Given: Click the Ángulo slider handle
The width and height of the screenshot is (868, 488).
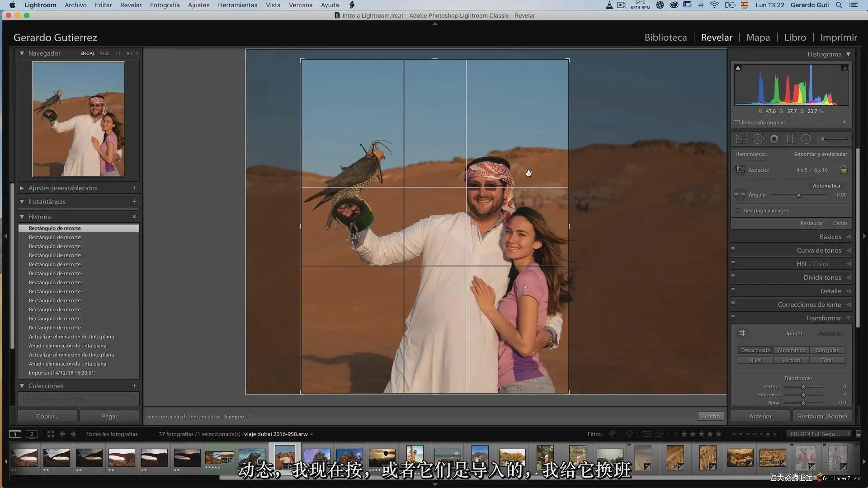Looking at the screenshot, I should (799, 195).
